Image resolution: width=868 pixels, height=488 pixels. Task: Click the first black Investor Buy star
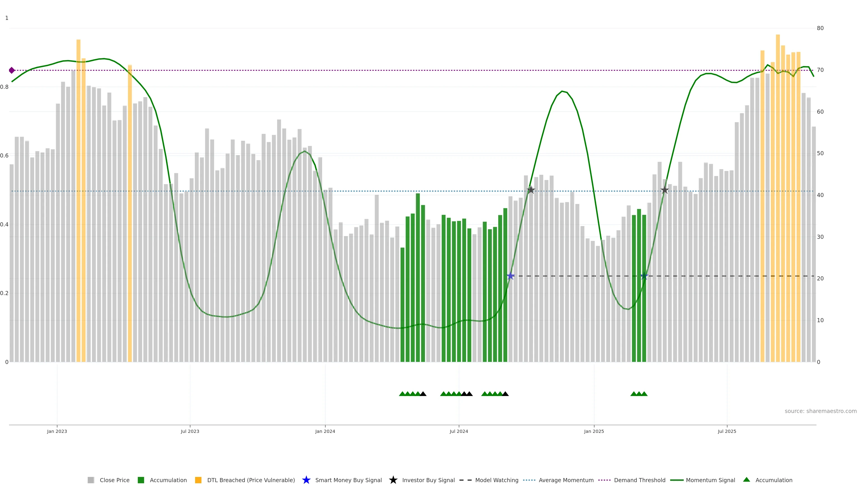click(x=531, y=190)
